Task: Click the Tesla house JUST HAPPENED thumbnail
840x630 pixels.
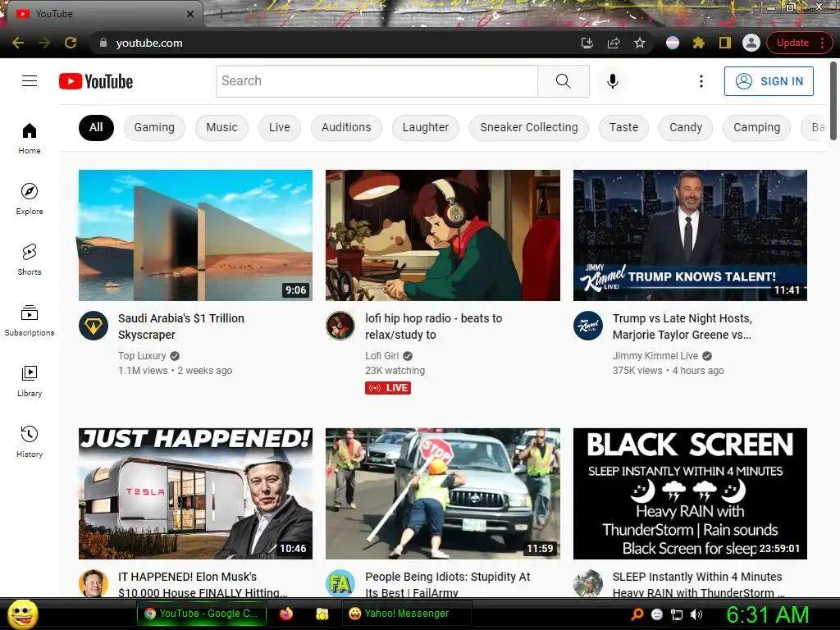Action: point(195,493)
